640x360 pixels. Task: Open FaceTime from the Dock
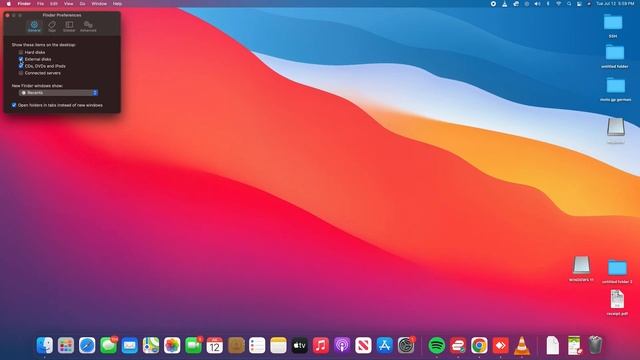tap(193, 345)
